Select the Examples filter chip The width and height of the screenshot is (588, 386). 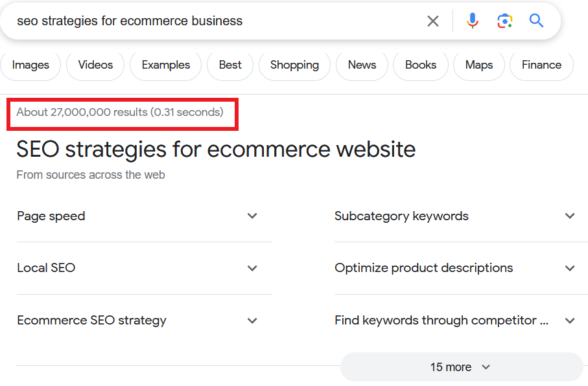point(166,65)
